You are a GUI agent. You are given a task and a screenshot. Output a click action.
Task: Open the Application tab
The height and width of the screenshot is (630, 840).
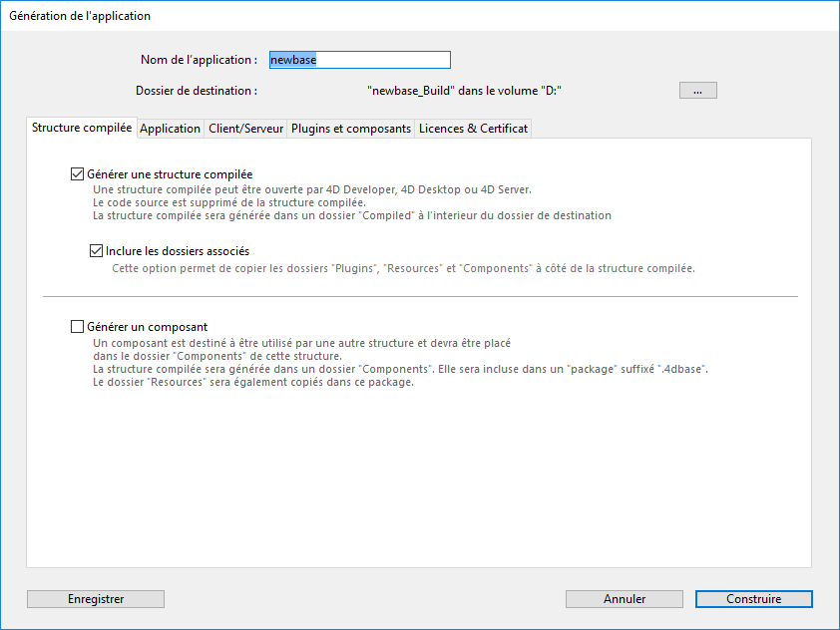[x=170, y=129]
